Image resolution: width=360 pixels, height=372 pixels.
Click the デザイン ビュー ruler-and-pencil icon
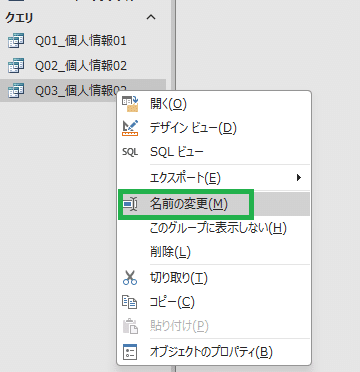[130, 128]
